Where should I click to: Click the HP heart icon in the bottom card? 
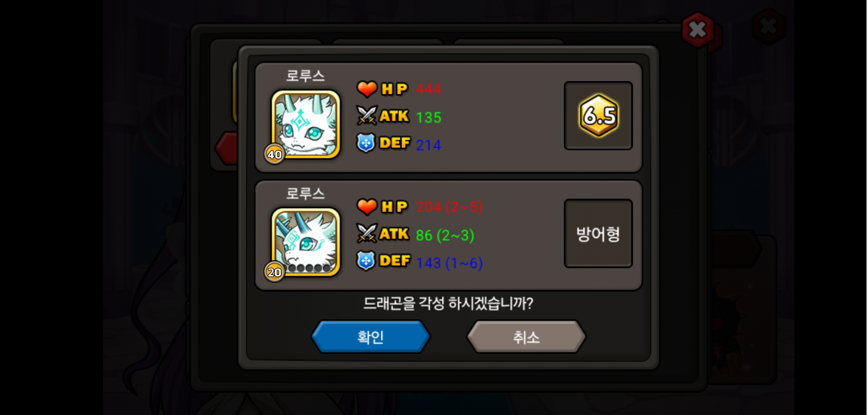[x=367, y=207]
